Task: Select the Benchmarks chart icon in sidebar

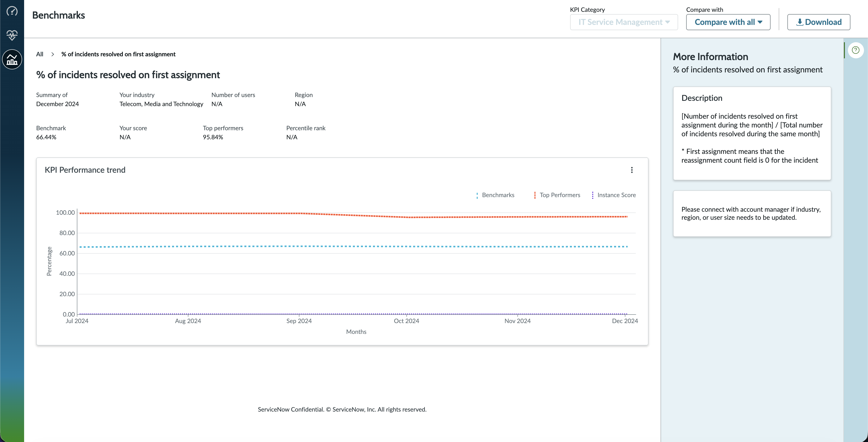Action: tap(12, 59)
